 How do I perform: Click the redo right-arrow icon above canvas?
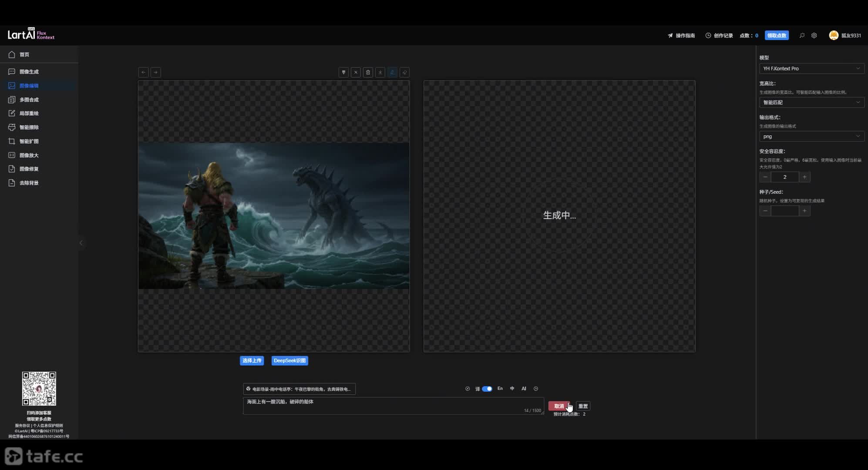tap(155, 72)
